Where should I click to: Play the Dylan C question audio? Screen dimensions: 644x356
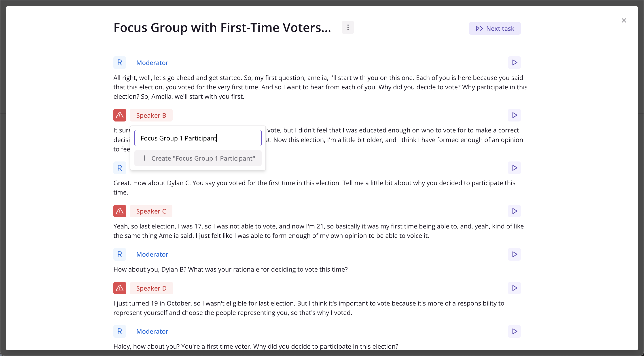[x=514, y=168]
